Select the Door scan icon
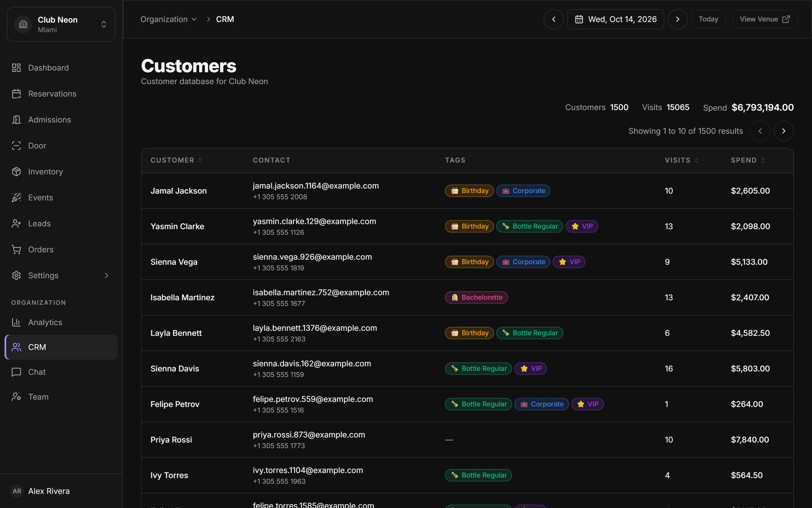Image resolution: width=812 pixels, height=508 pixels. 16,146
